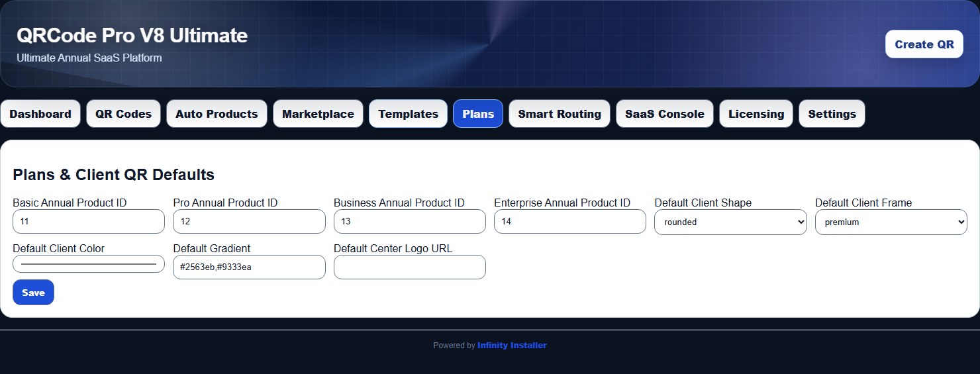The image size is (980, 374).
Task: Select the Templates tab
Action: click(408, 114)
